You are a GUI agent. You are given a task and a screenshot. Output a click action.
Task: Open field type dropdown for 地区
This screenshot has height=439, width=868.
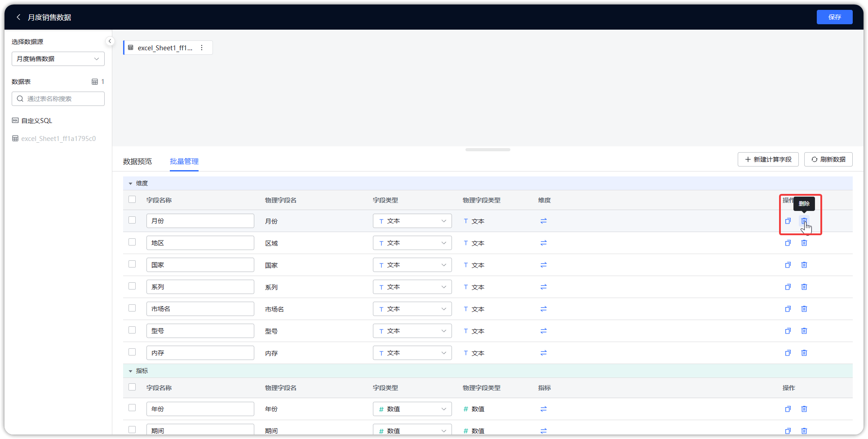[412, 243]
